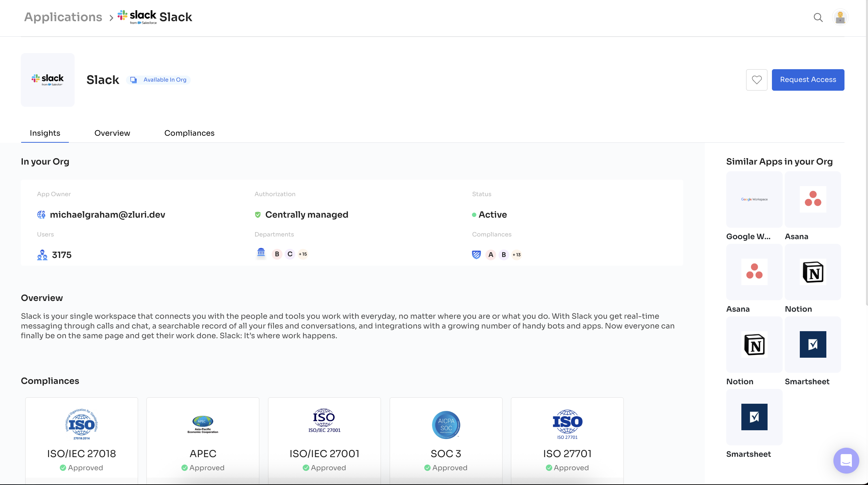
Task: Click the Request Access button
Action: click(808, 80)
